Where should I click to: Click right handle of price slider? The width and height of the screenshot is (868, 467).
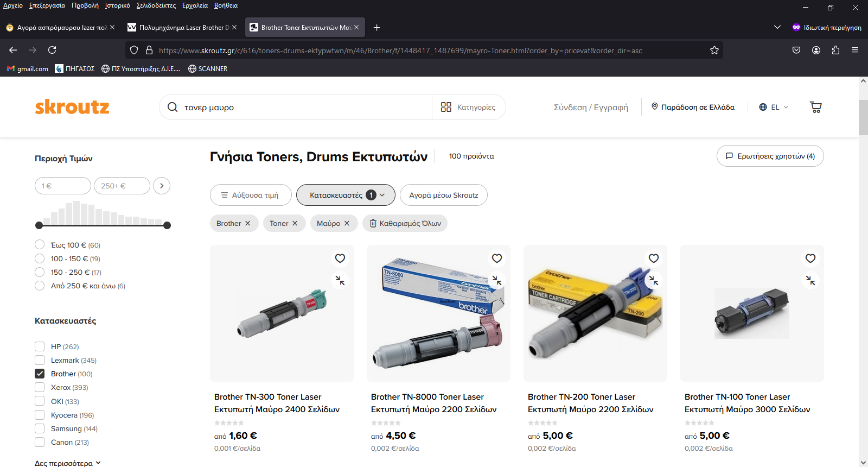click(x=167, y=225)
